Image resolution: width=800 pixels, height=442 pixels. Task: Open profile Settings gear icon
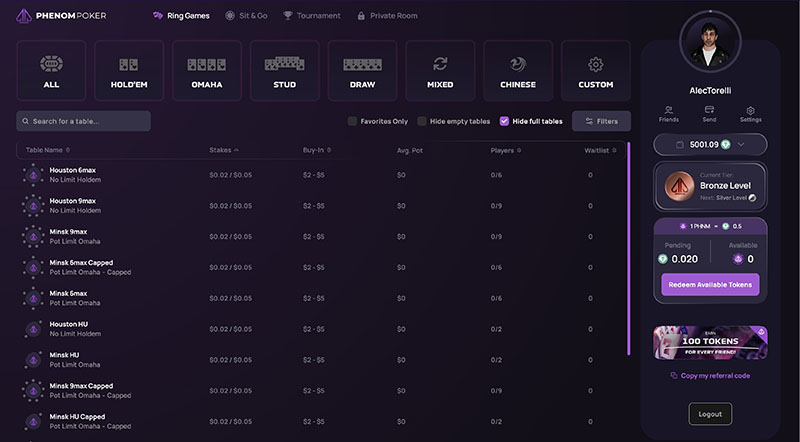coord(750,110)
